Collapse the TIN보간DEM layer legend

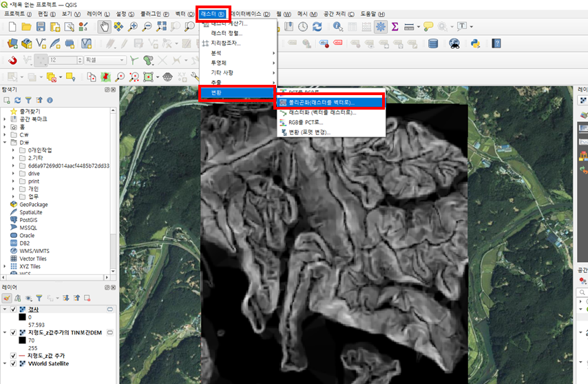pos(5,332)
